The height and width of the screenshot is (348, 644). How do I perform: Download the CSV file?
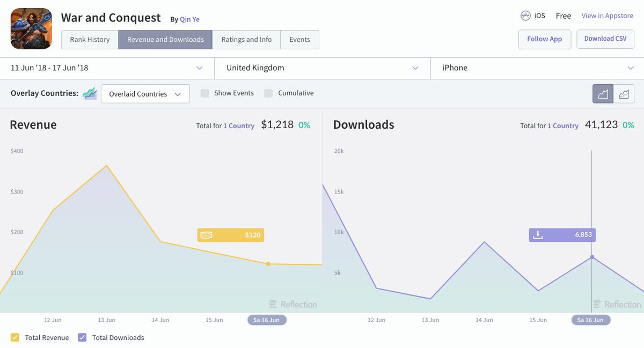605,39
